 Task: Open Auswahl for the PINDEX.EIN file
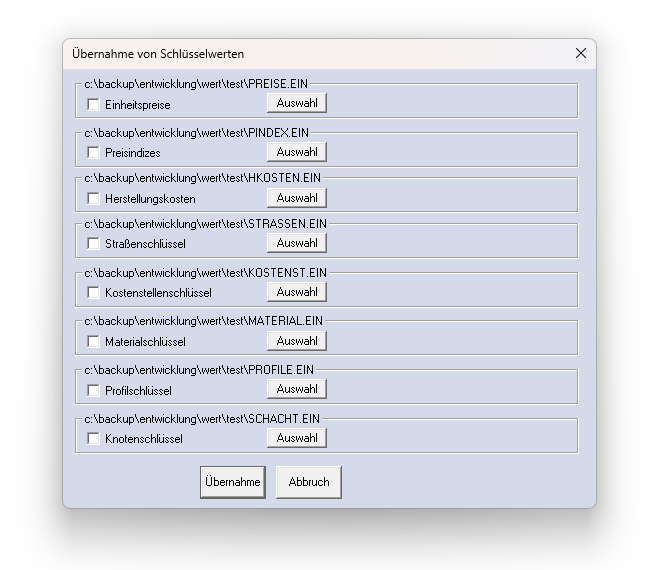point(296,152)
